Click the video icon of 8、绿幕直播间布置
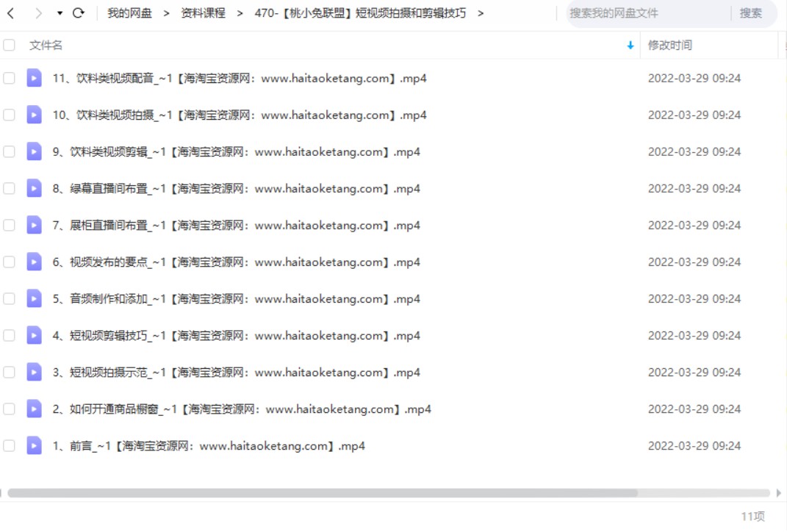The image size is (787, 532). (34, 188)
